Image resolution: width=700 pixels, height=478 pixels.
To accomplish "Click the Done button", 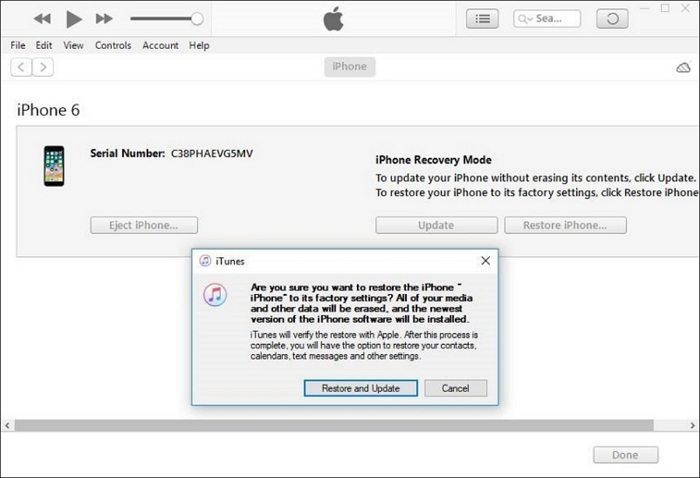I will click(625, 455).
